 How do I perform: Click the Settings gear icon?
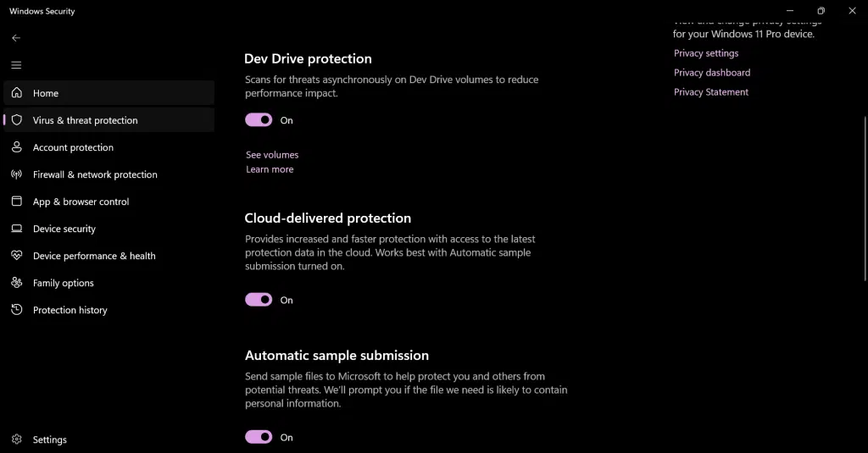[x=16, y=439]
